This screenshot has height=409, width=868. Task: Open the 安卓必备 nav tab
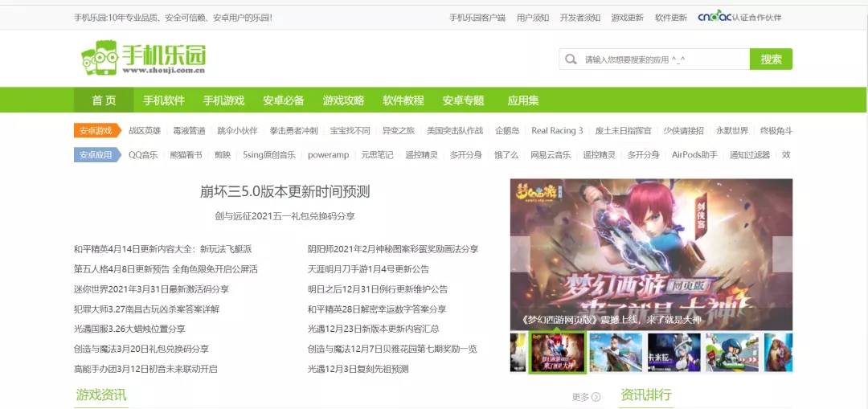pyautogui.click(x=284, y=100)
